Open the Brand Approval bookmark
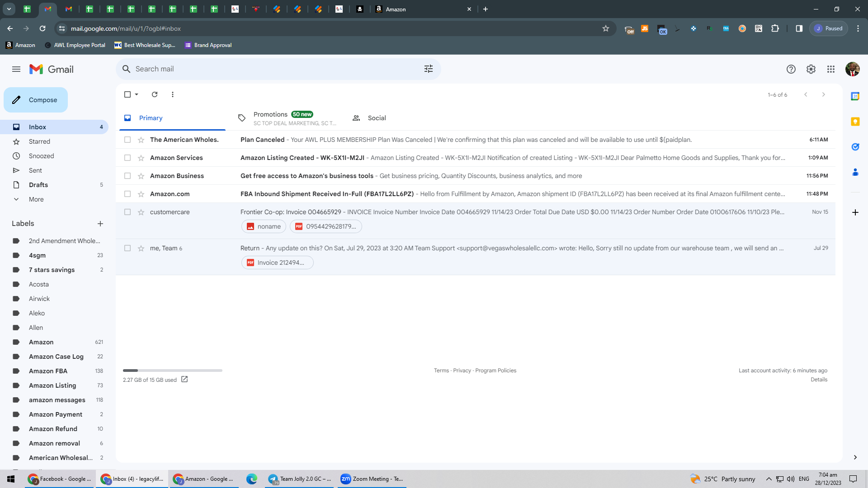This screenshot has height=488, width=868. pos(208,45)
